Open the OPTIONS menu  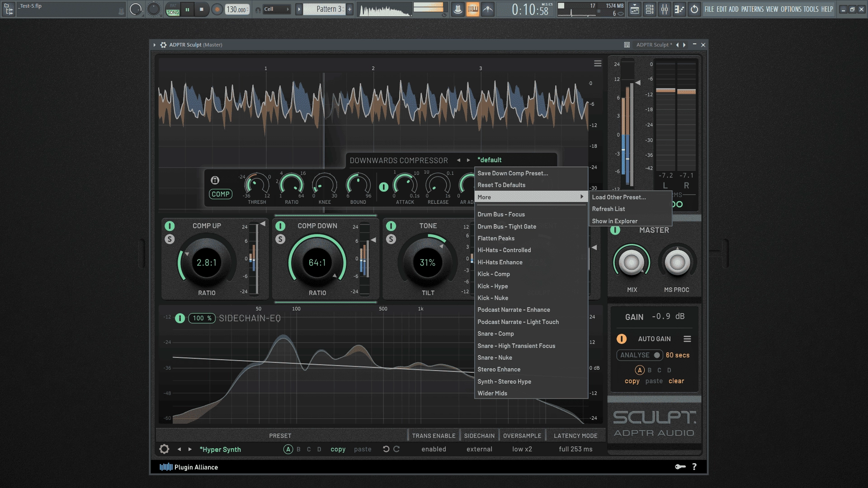coord(791,9)
